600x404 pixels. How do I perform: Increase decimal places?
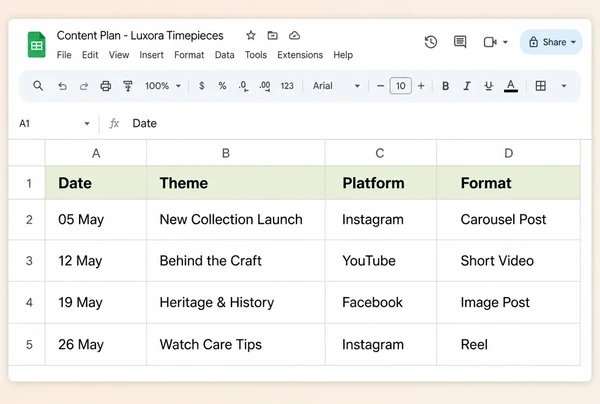[265, 86]
